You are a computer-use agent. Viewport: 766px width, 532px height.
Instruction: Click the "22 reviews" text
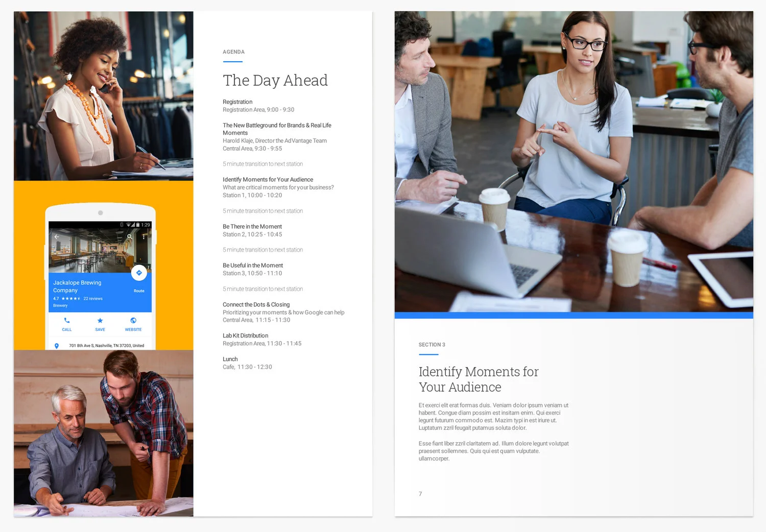93,299
